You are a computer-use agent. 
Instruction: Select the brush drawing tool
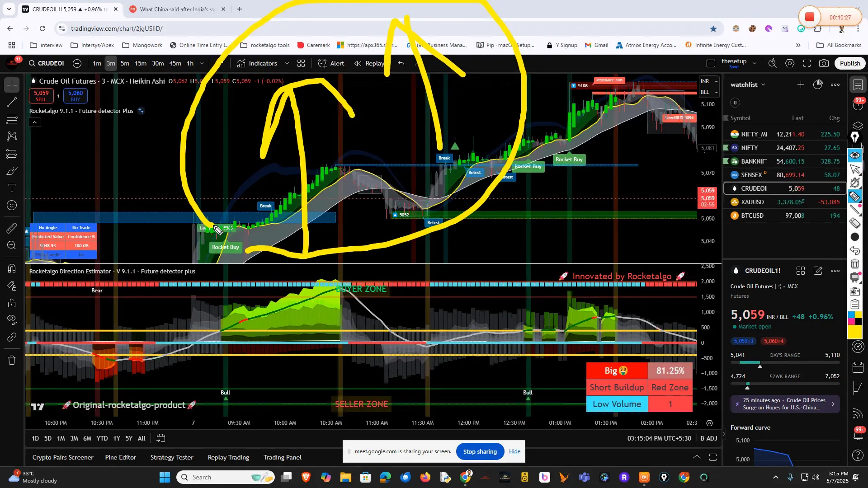(12, 171)
